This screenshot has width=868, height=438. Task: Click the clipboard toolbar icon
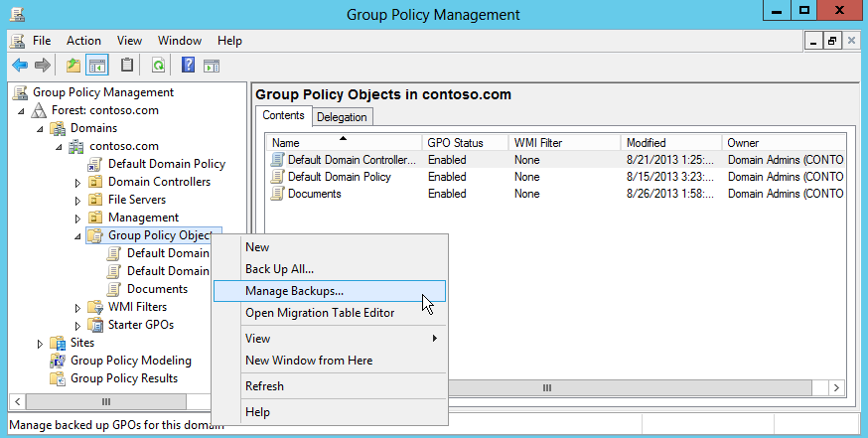pos(127,66)
